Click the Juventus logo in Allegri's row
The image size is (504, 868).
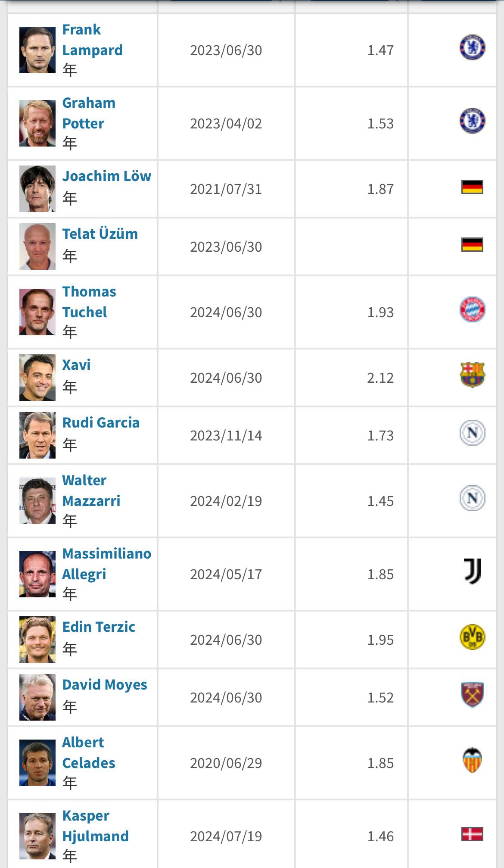point(472,571)
